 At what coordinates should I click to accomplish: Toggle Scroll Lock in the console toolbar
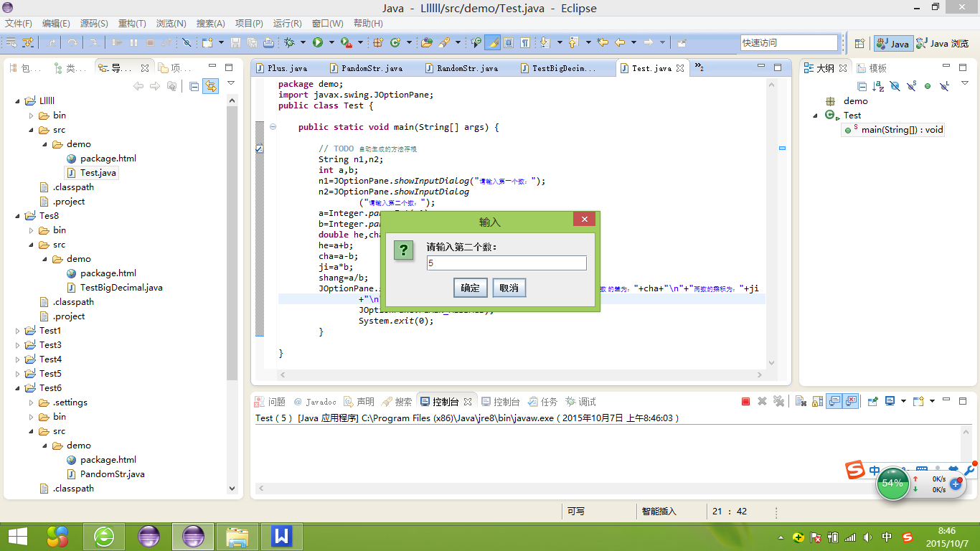tap(816, 402)
